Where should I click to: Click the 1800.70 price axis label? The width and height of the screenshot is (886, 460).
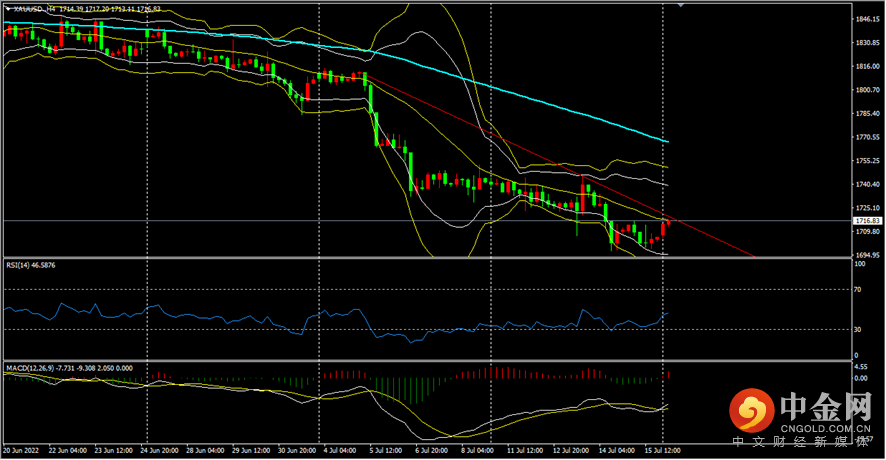pyautogui.click(x=868, y=90)
